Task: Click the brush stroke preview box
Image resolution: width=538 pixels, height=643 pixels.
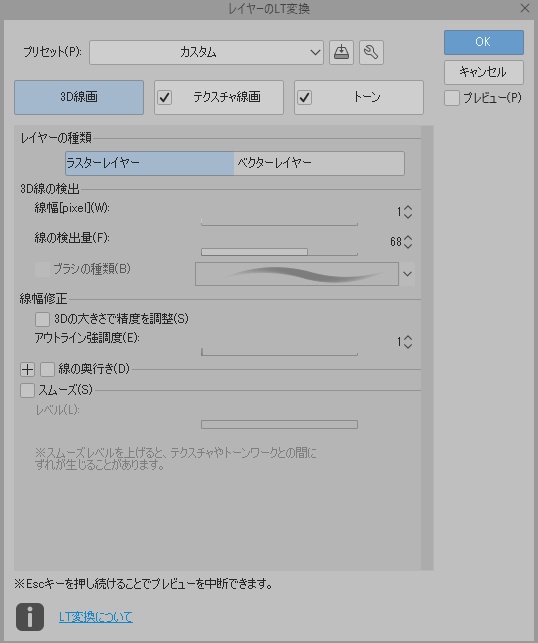Action: (297, 274)
